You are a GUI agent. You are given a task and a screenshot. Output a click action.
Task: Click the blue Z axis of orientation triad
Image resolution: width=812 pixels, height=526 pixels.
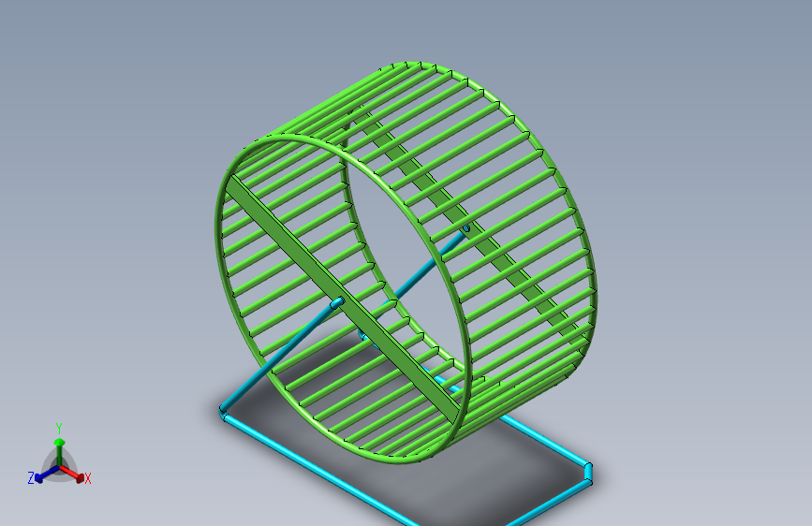[x=47, y=475]
